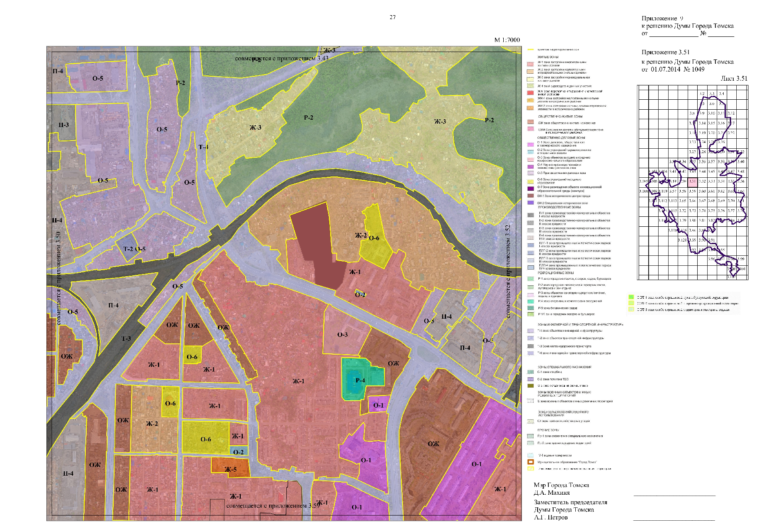Select the highlighted 3.51 cell in sheet index
Viewport: 761px width, 532px height.
(x=693, y=182)
